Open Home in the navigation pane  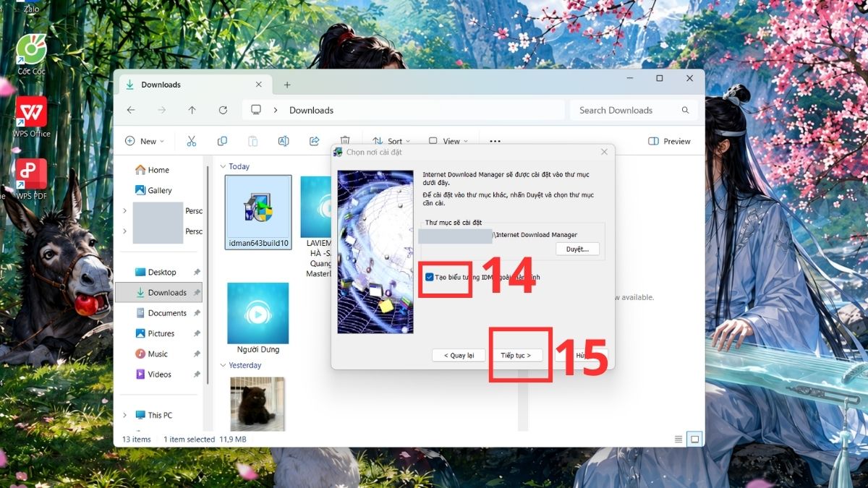click(x=152, y=170)
